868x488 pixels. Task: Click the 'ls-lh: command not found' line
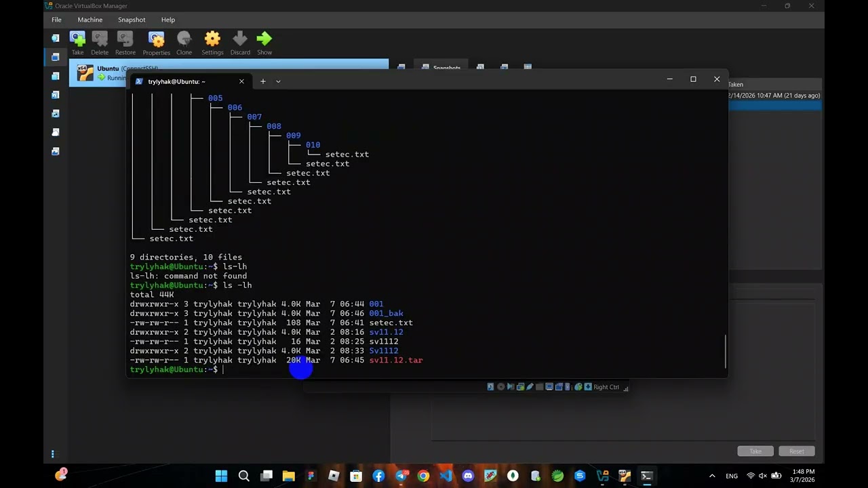tap(189, 276)
